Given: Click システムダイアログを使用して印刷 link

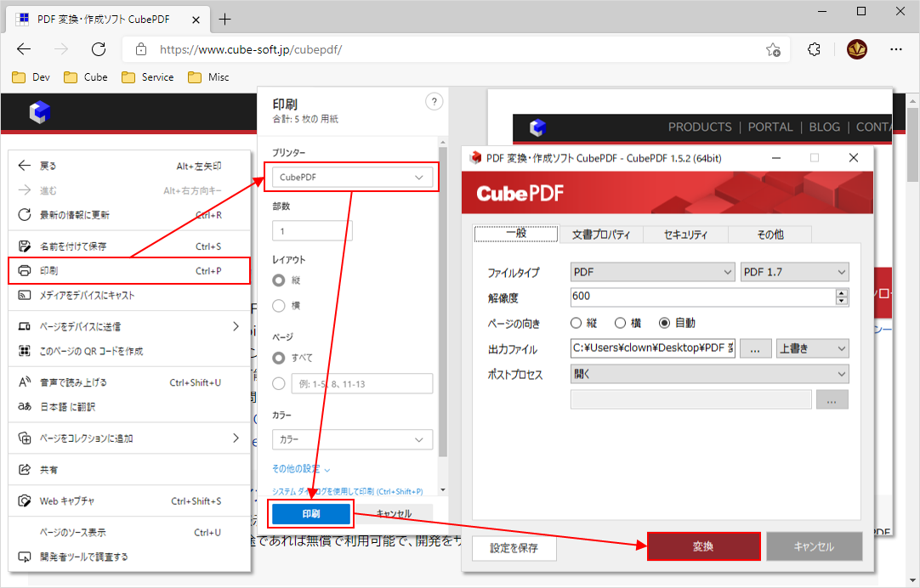Looking at the screenshot, I should (x=348, y=491).
